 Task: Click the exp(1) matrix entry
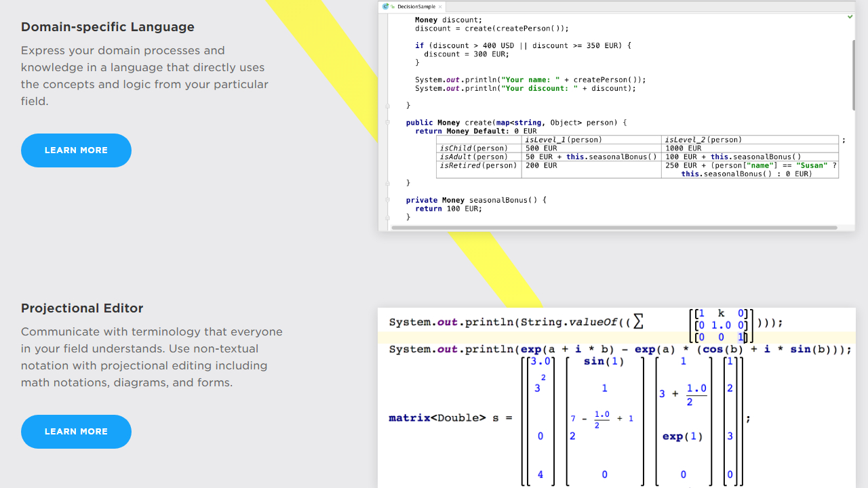click(682, 436)
